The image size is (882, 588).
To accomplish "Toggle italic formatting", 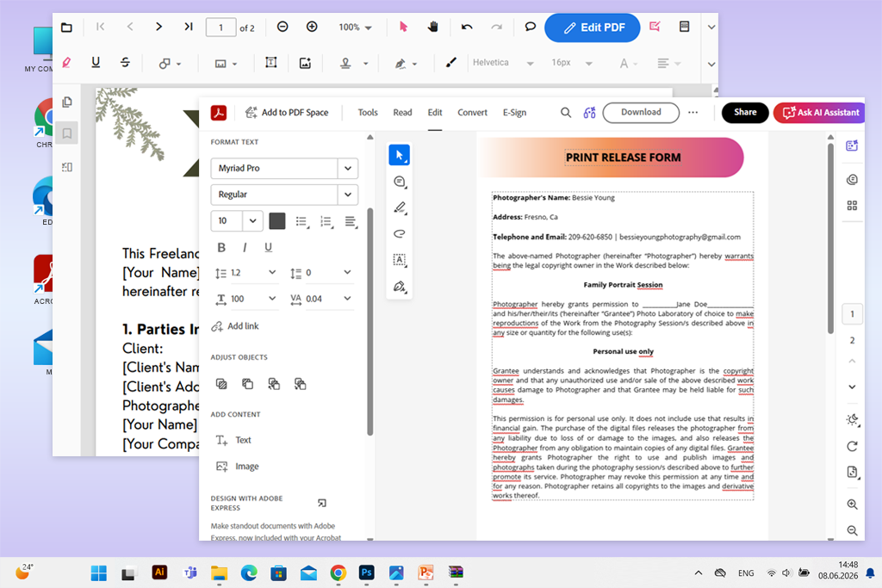I will coord(245,247).
